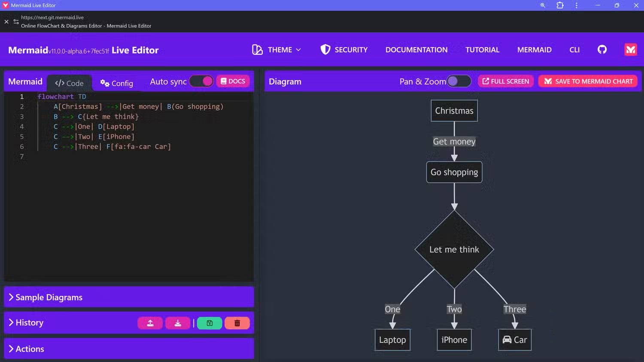644x362 pixels.
Task: Click empty line number 7 in editor
Action: 22,157
